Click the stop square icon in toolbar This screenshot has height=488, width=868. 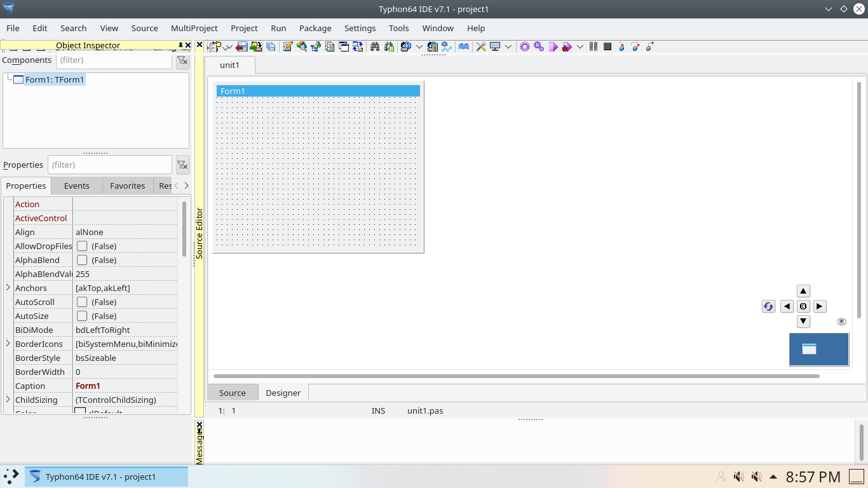click(607, 46)
